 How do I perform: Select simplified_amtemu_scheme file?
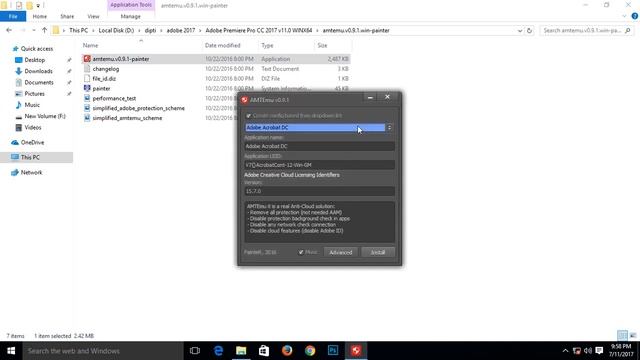(x=127, y=118)
